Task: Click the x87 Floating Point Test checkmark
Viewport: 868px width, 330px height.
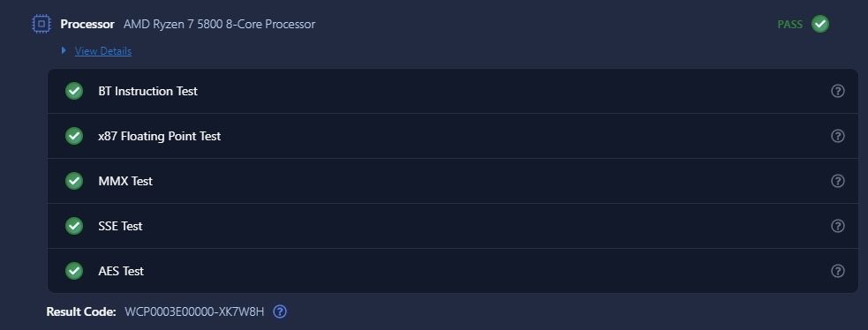Action: click(74, 136)
